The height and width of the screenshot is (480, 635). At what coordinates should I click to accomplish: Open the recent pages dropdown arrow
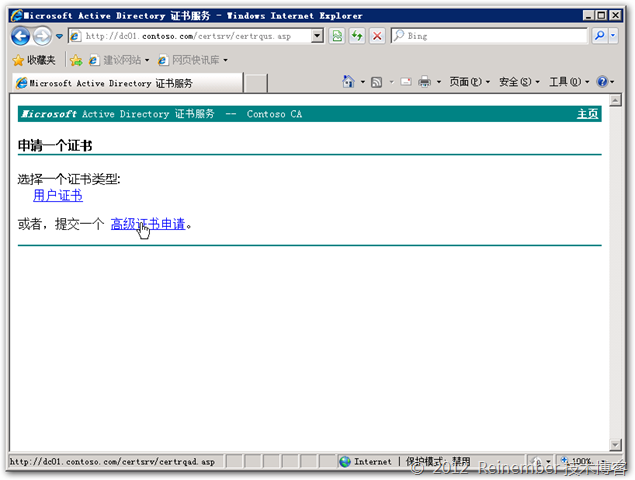[60, 36]
